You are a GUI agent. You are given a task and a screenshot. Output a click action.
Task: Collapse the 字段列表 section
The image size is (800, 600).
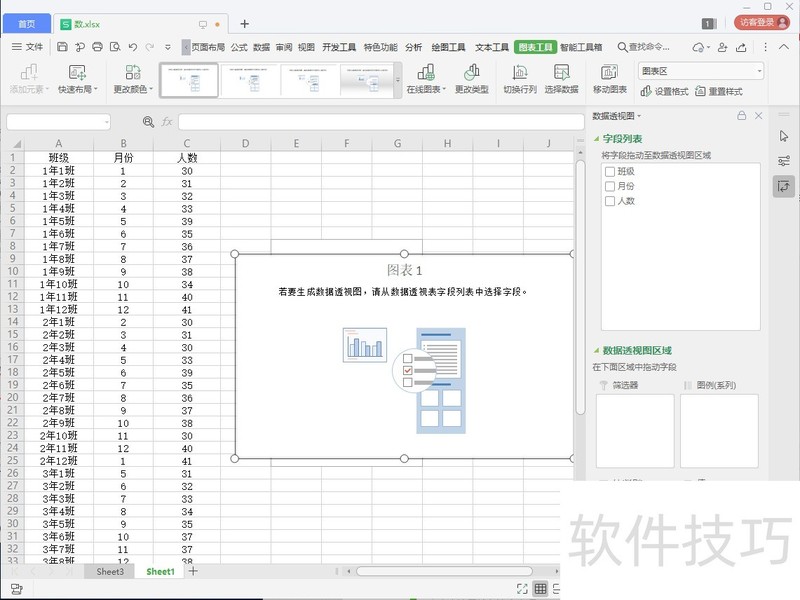(x=596, y=137)
